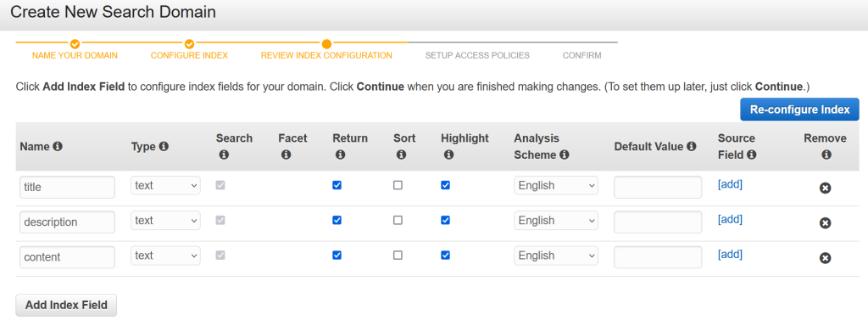Open Analysis Scheme dropdown for content

pos(556,256)
